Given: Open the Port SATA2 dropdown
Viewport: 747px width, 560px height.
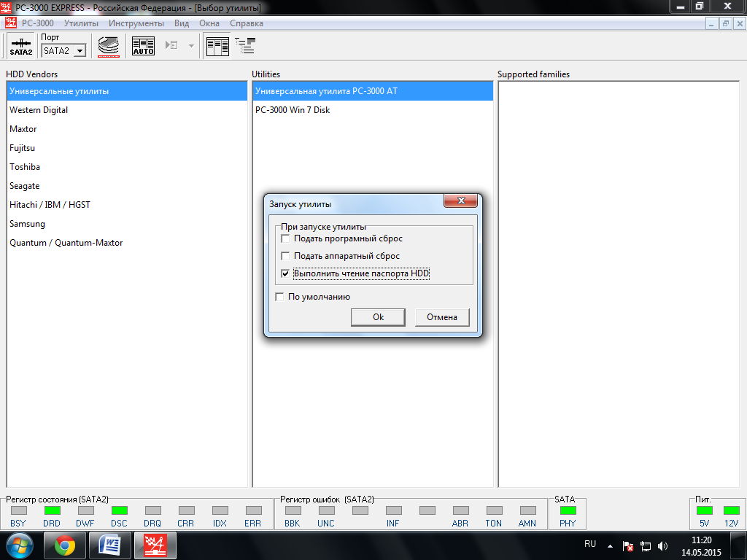Looking at the screenshot, I should [x=80, y=50].
